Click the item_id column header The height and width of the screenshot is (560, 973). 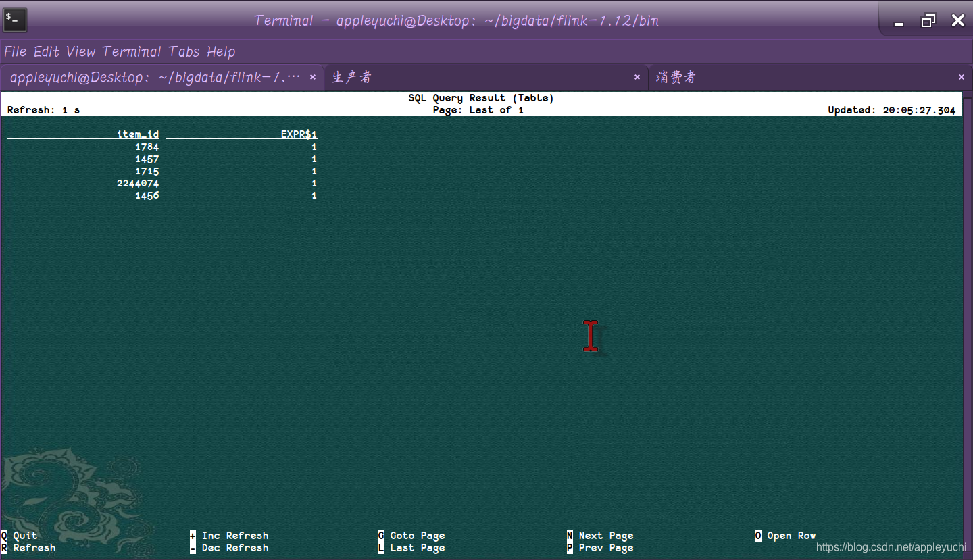pos(138,134)
